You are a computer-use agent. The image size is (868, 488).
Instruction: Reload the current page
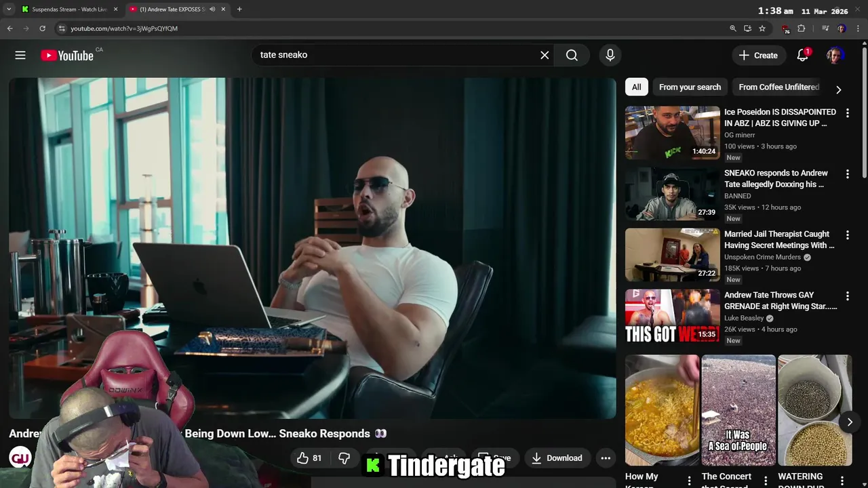coord(42,28)
